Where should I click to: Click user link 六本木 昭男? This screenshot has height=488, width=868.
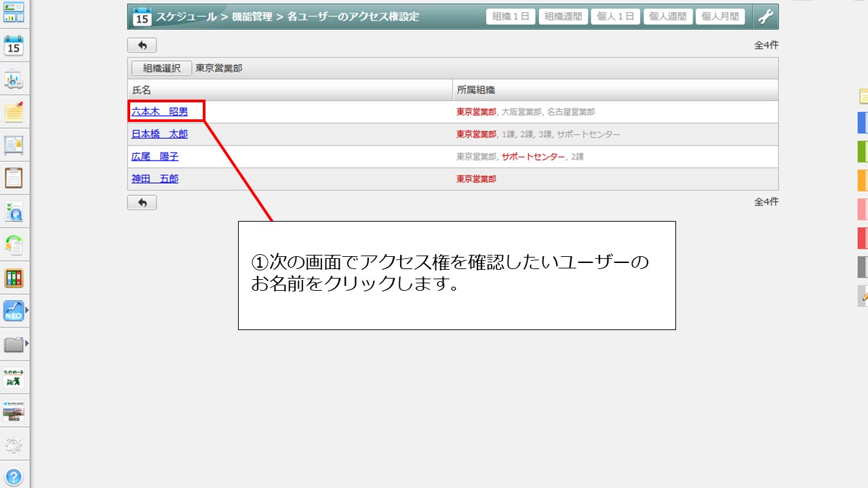(x=159, y=112)
